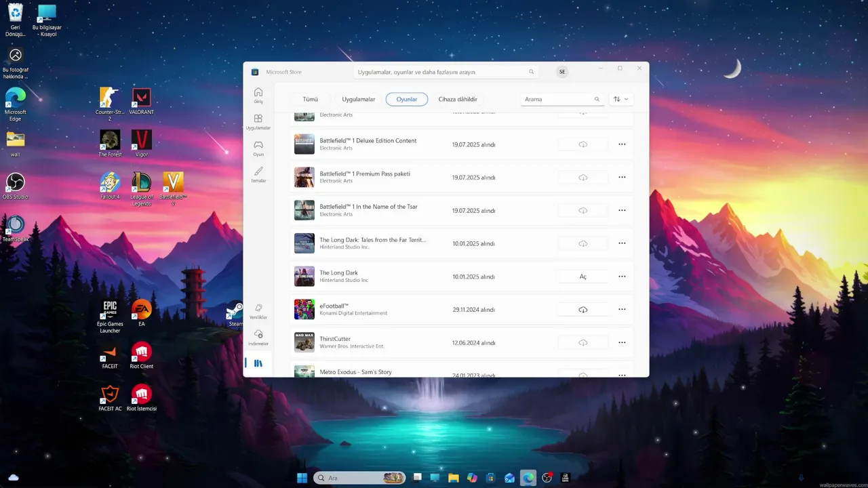Open the Temalar section in sidebar
This screenshot has width=868, height=488.
(258, 174)
